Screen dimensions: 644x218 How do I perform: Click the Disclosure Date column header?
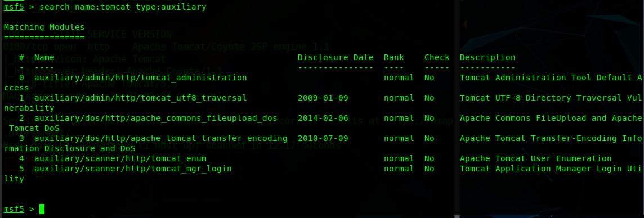click(336, 57)
